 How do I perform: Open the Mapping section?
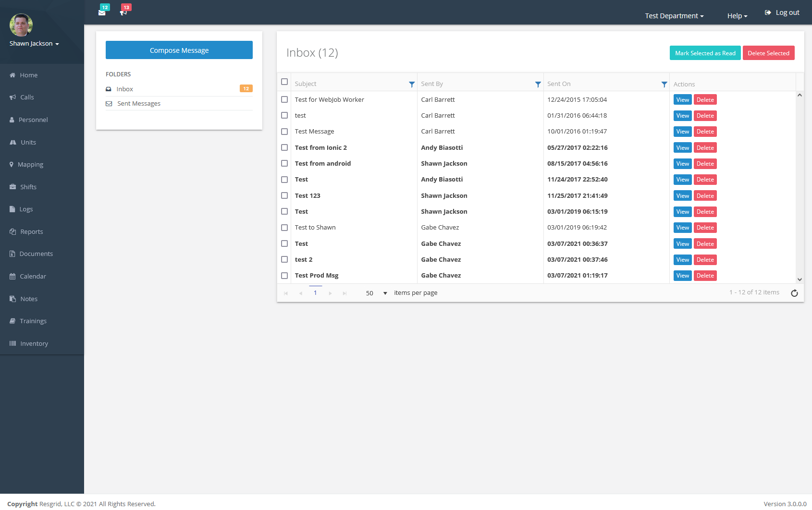[31, 164]
